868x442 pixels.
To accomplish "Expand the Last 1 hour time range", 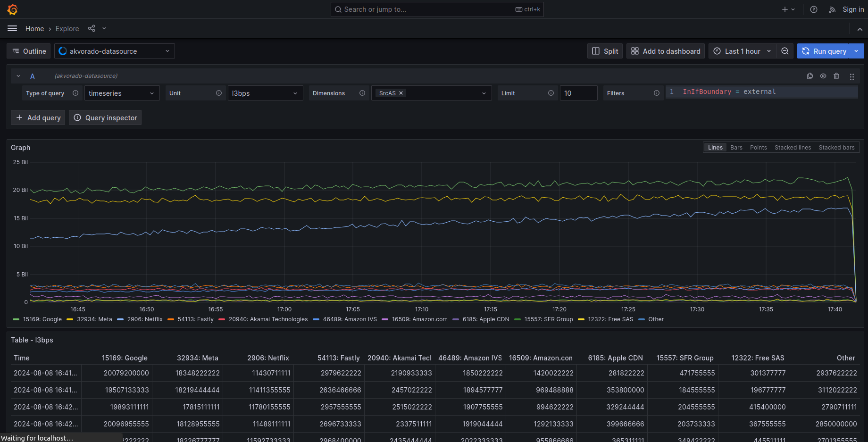I will (742, 51).
